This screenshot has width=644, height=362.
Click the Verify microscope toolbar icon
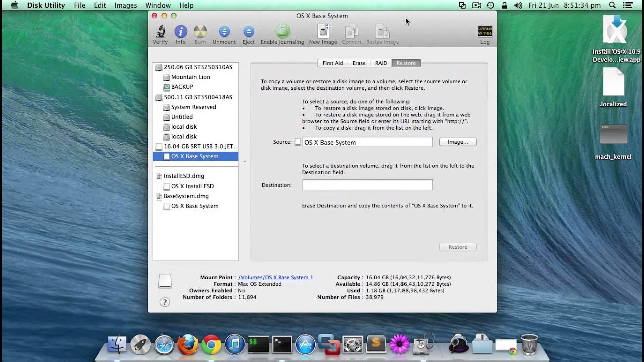[x=160, y=32]
